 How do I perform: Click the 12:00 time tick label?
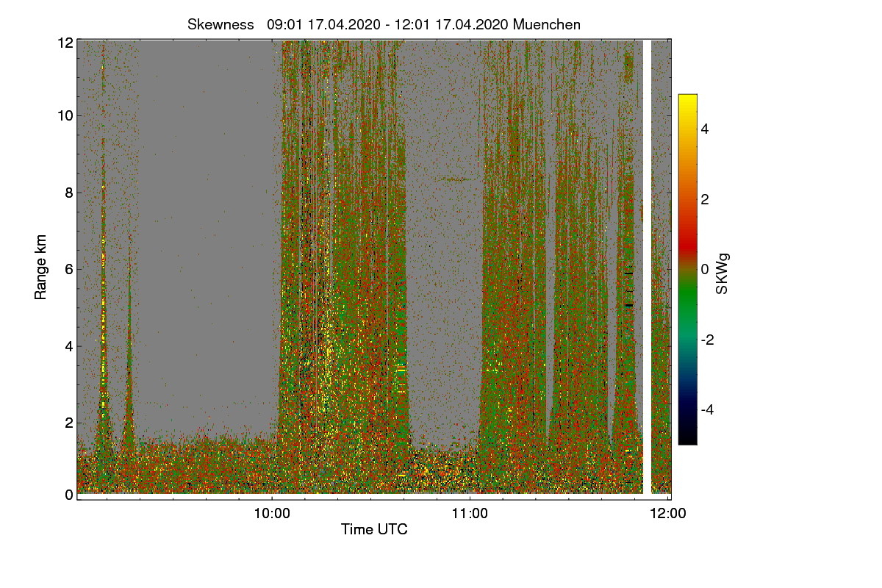668,514
